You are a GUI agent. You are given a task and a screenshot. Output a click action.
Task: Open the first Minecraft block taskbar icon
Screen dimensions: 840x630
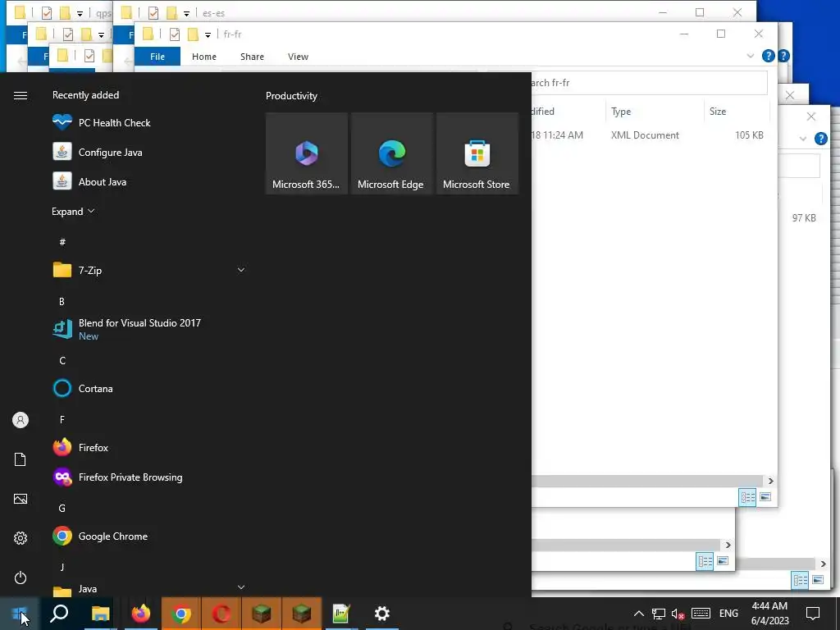point(262,614)
